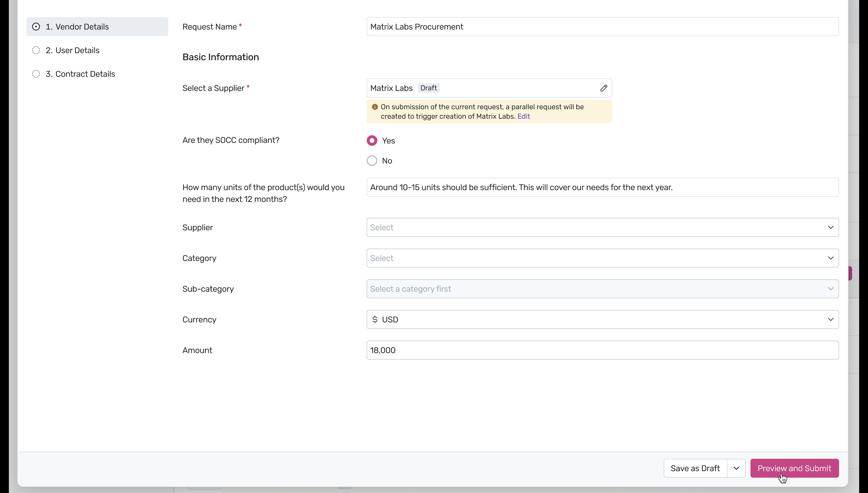868x493 pixels.
Task: Click the Currency label
Action: pyautogui.click(x=199, y=320)
